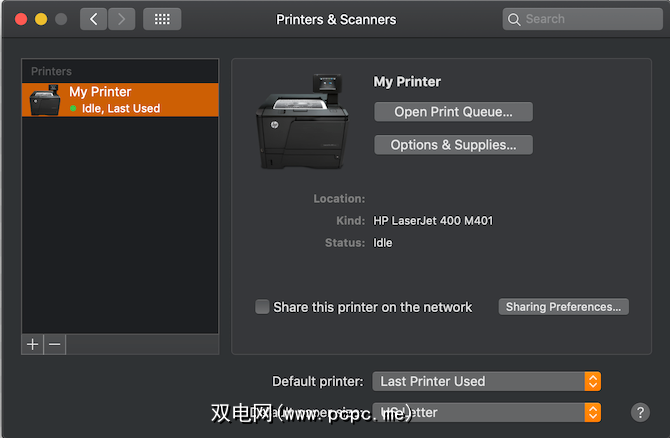The height and width of the screenshot is (438, 670).
Task: Click the green idle status dot
Action: click(73, 108)
